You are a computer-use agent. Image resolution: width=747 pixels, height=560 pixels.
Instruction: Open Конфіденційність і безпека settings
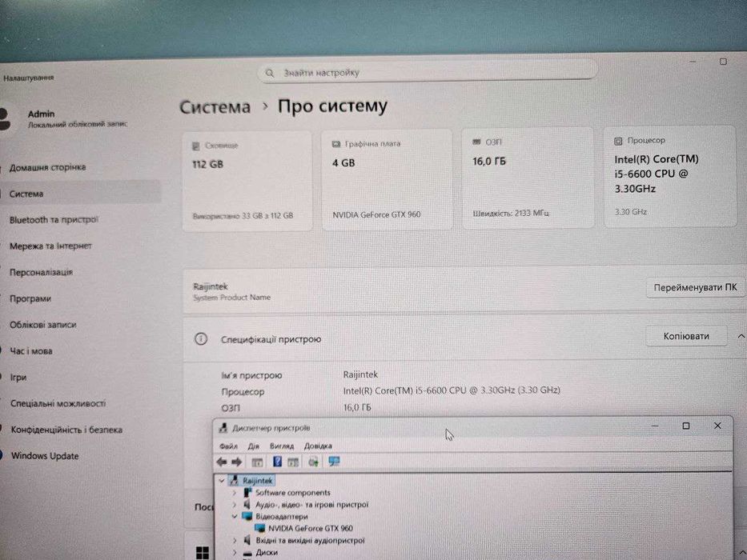point(66,430)
